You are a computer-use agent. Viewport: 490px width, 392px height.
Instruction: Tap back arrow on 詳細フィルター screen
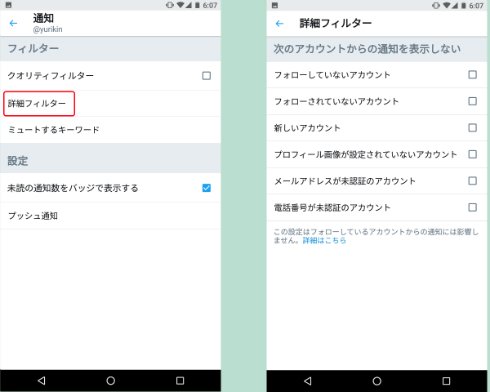click(279, 23)
